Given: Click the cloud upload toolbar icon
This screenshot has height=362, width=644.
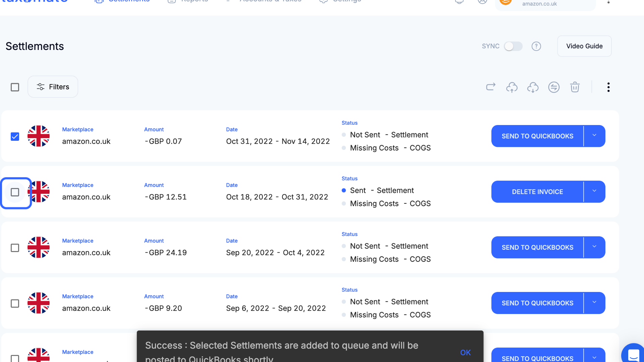Looking at the screenshot, I should coord(512,87).
